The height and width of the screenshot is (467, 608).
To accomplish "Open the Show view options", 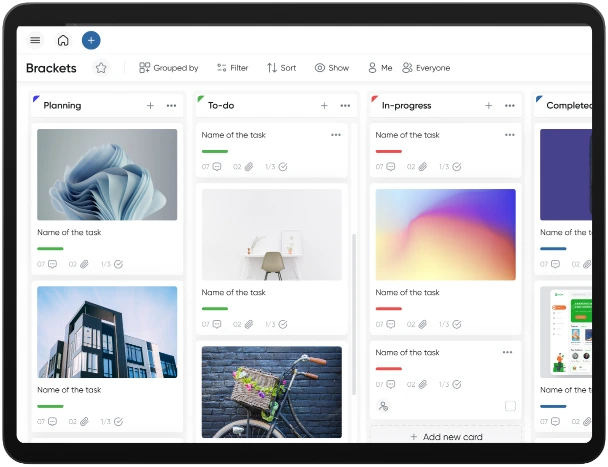I will point(331,68).
